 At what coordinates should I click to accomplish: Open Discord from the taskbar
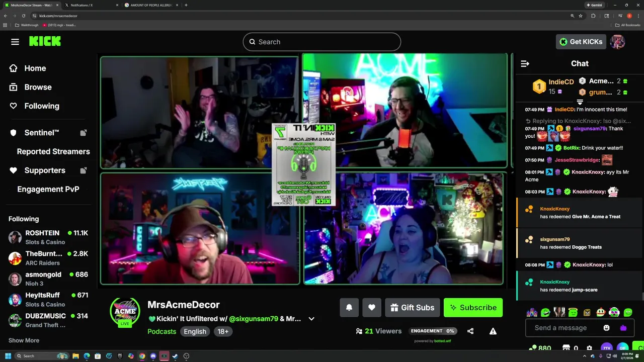[x=153, y=356]
